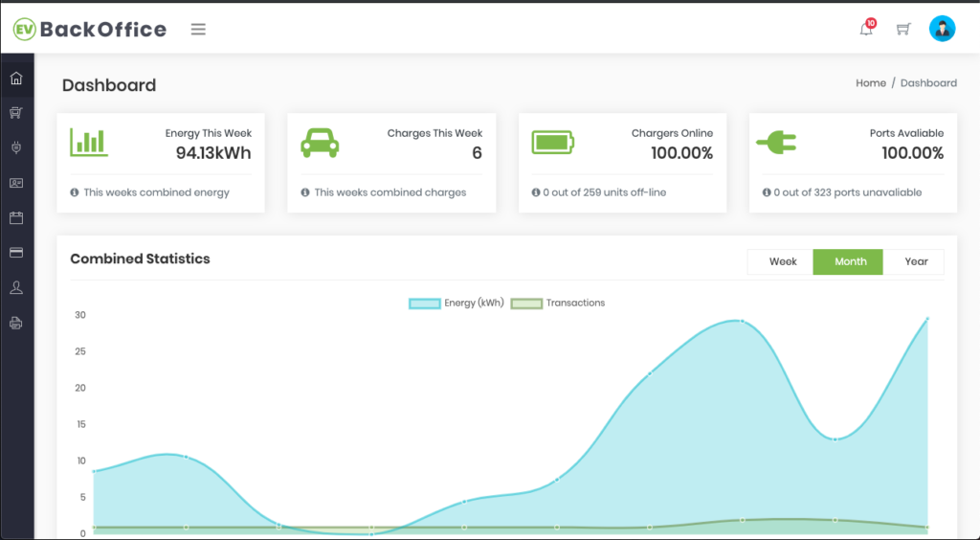Toggle the Energy (kWh) legend series
Viewport: 980px width, 540px height.
click(457, 303)
